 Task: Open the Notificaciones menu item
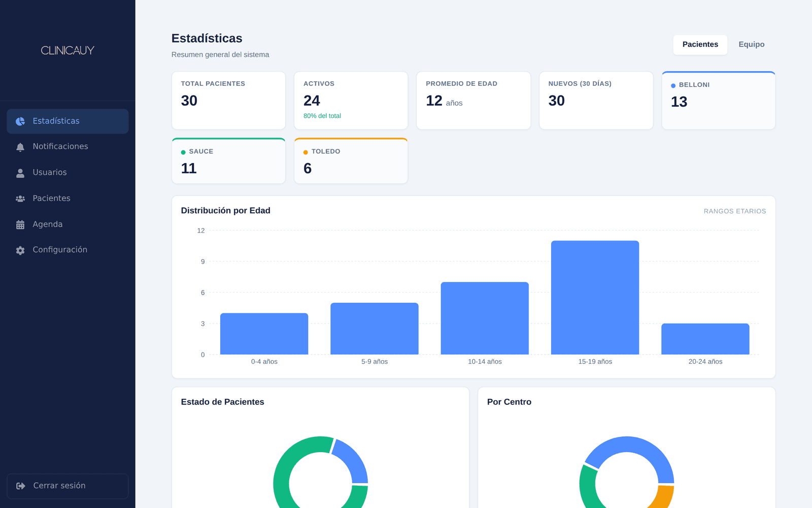click(67, 147)
